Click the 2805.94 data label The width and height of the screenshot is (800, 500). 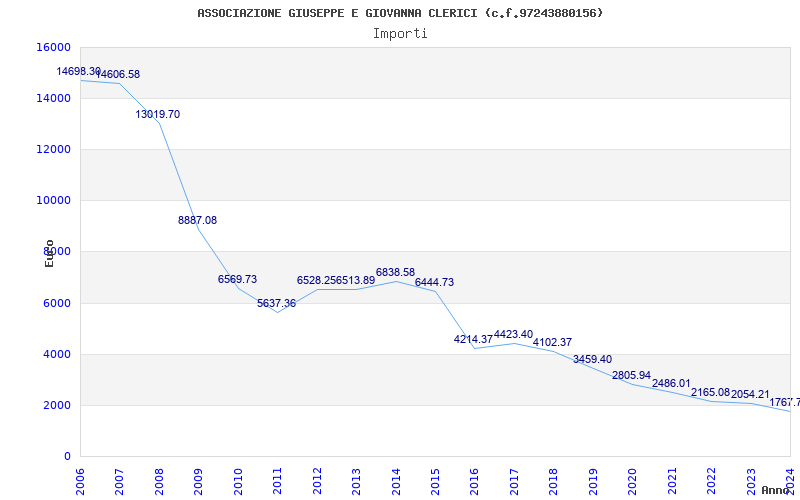click(632, 376)
